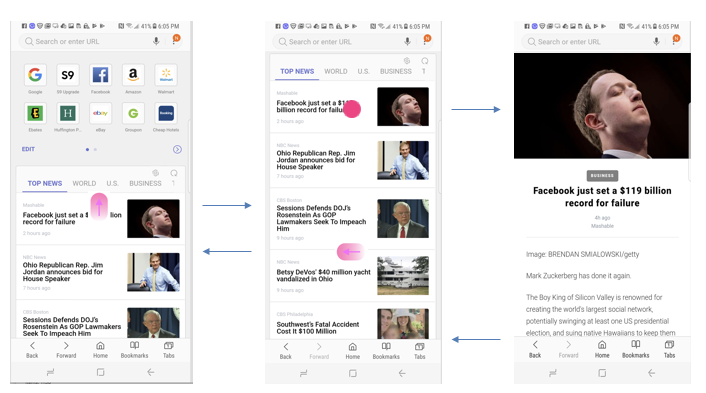Viewport: 706px width, 393px height.
Task: Tap yacht thumbnail in middle phone news list
Action: (x=403, y=276)
